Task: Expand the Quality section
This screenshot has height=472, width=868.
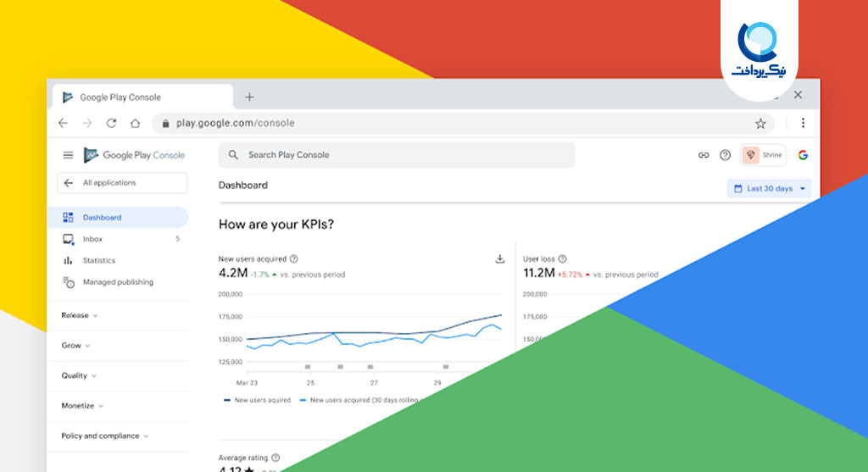Action: tap(79, 375)
